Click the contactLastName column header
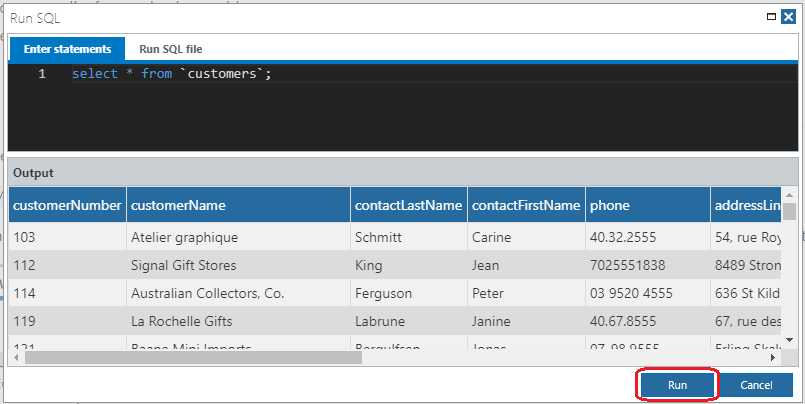The image size is (805, 404). pos(408,205)
